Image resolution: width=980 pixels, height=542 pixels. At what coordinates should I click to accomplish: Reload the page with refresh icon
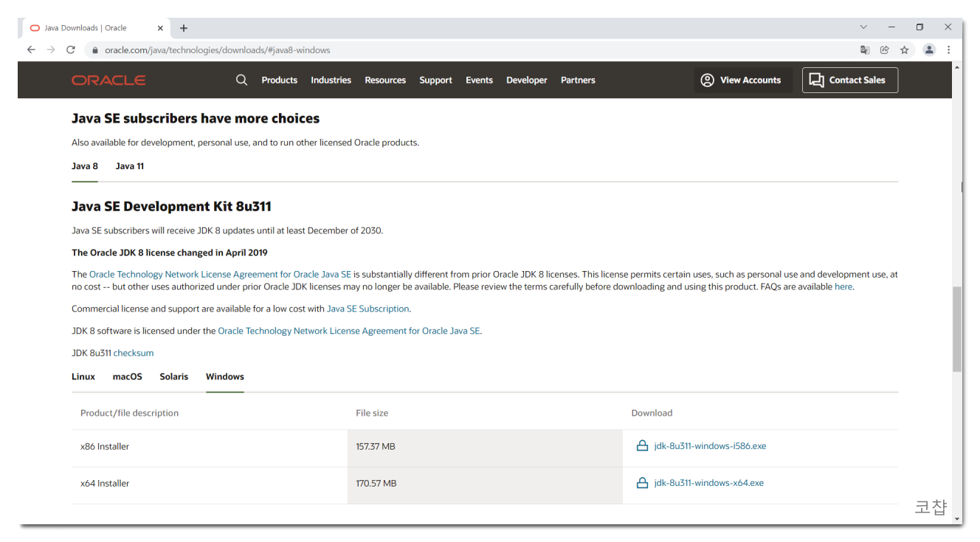click(x=71, y=49)
